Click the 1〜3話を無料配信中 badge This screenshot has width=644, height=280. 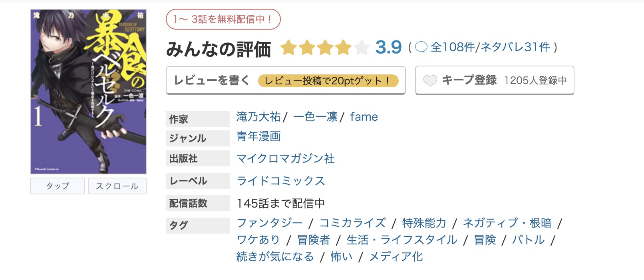(x=224, y=18)
